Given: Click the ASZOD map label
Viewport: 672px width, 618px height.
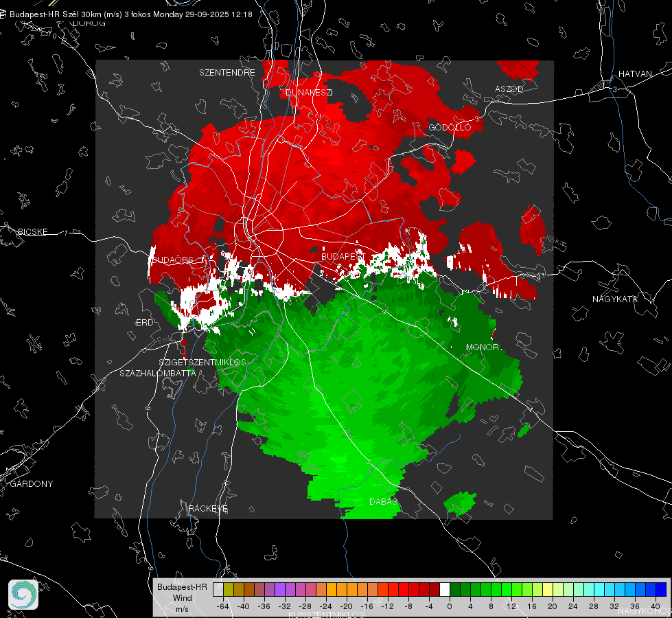Looking at the screenshot, I should (509, 89).
